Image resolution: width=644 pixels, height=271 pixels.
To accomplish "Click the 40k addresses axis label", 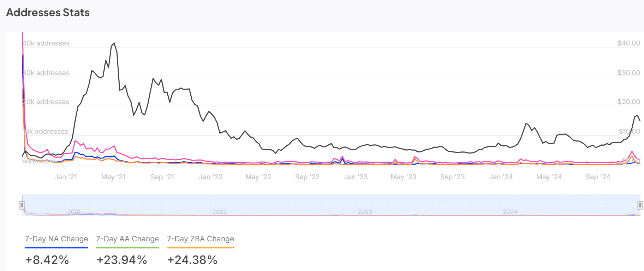I will pyautogui.click(x=46, y=43).
